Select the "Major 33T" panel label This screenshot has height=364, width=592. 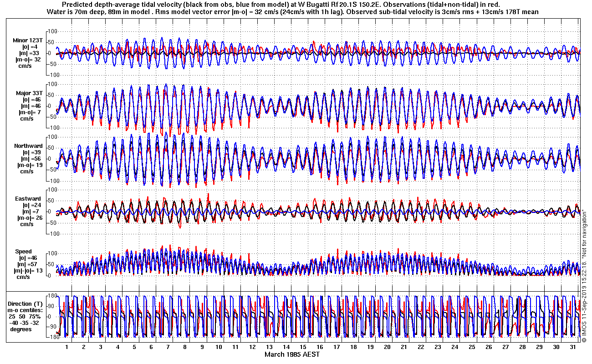click(x=29, y=93)
